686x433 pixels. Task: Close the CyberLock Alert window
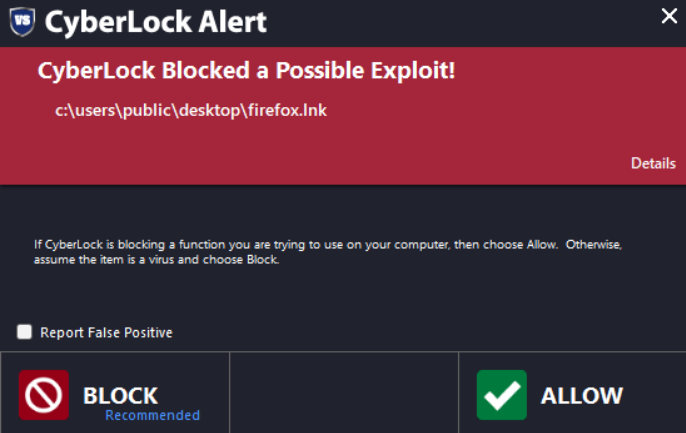[x=669, y=15]
